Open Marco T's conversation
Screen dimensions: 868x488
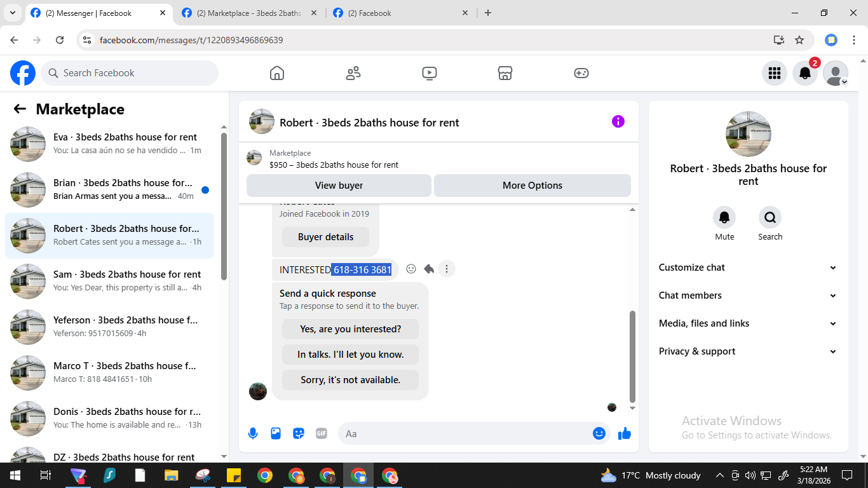[x=110, y=373]
